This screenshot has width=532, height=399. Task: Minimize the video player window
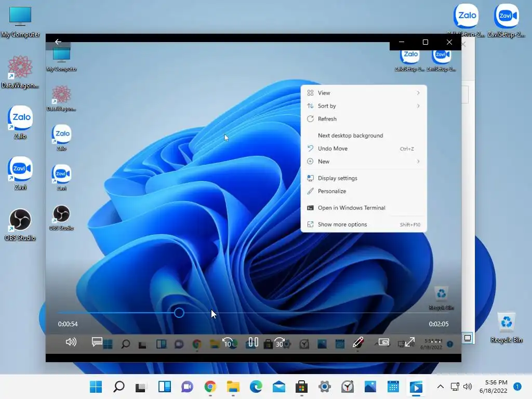[x=402, y=42]
